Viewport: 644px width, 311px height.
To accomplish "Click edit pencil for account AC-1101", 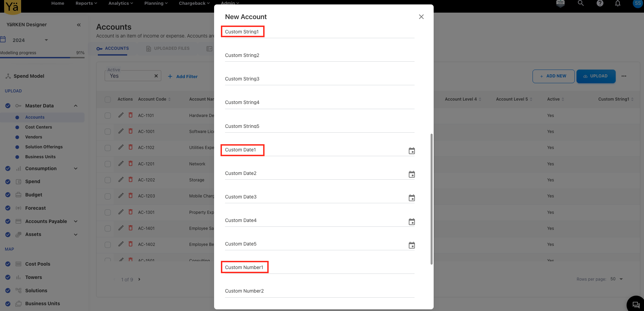I will [121, 115].
